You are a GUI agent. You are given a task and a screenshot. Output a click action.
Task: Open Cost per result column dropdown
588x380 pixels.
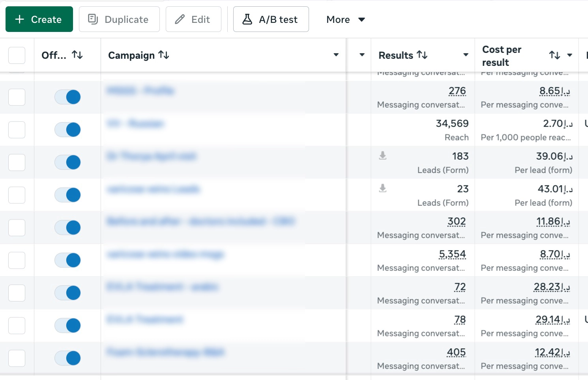[x=570, y=55]
